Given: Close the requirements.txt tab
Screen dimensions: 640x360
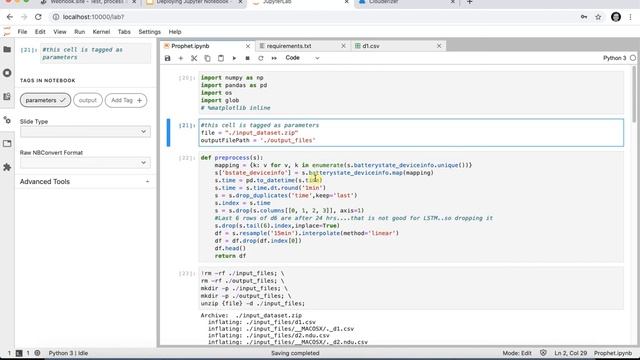Looking at the screenshot, I should (x=343, y=46).
